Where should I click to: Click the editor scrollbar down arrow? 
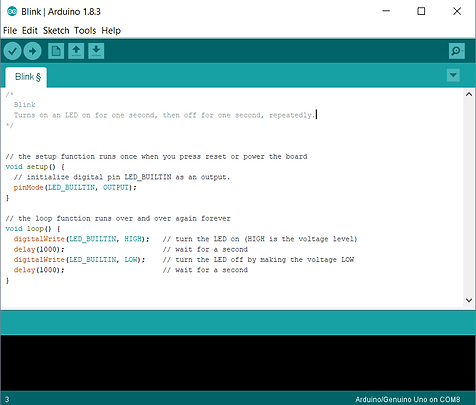click(469, 300)
